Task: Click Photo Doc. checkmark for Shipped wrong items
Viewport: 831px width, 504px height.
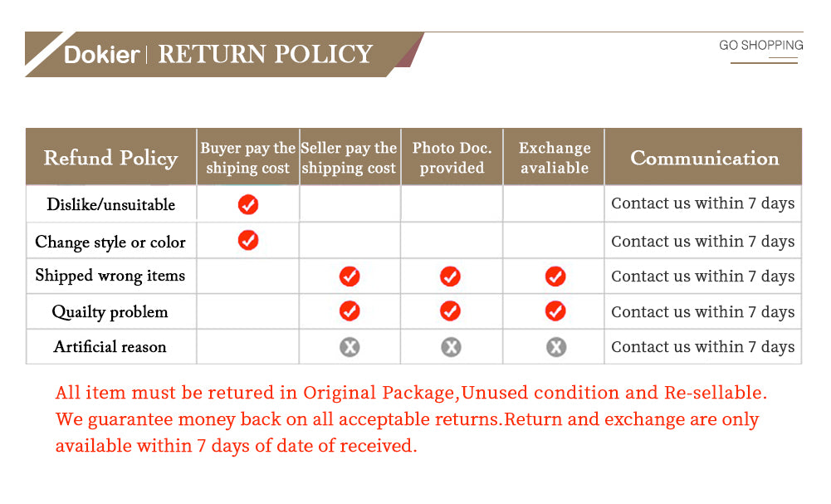Action: coord(450,276)
